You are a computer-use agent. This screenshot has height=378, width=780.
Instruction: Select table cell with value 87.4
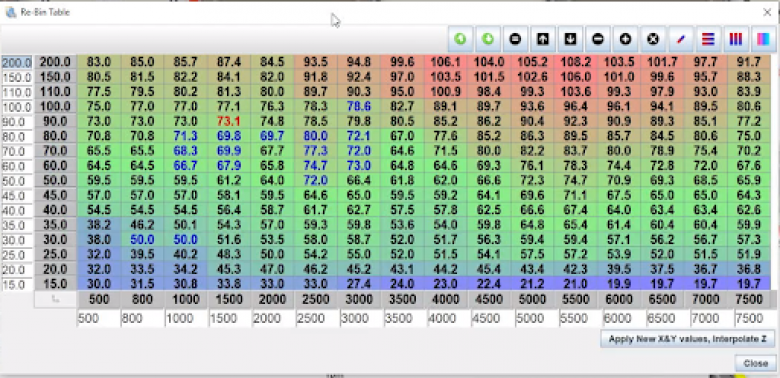click(229, 62)
